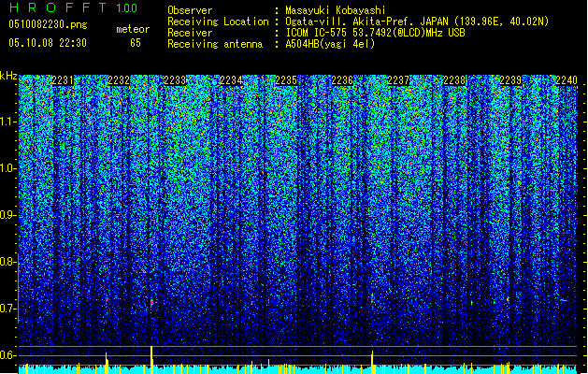This screenshot has height=374, width=588.
Task: Click the 0.6 kHz axis label
Action: point(7,355)
